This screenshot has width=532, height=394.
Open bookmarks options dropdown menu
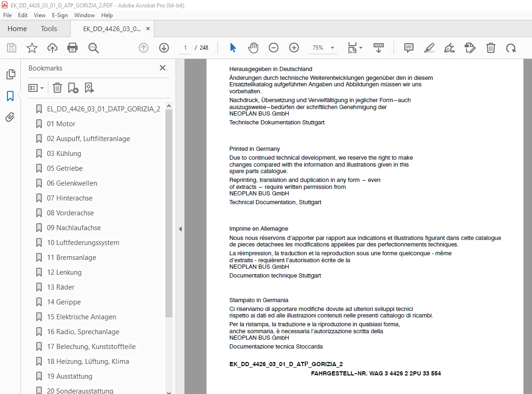click(36, 88)
